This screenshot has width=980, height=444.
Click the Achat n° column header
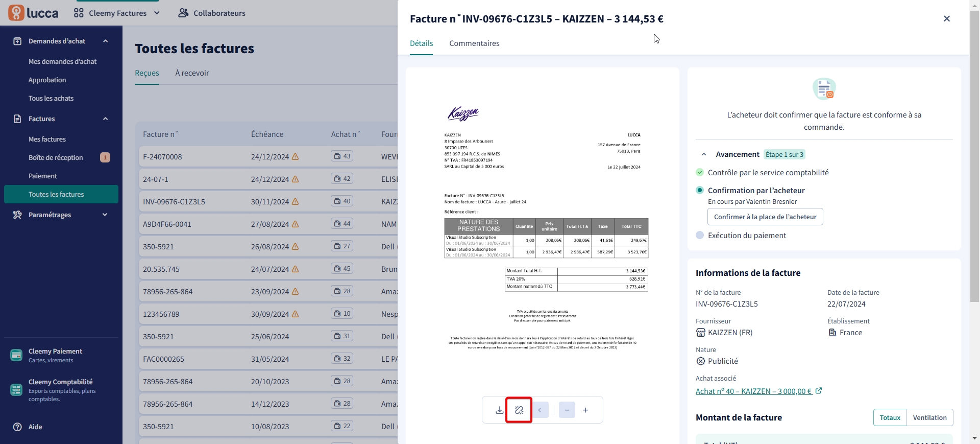click(346, 134)
